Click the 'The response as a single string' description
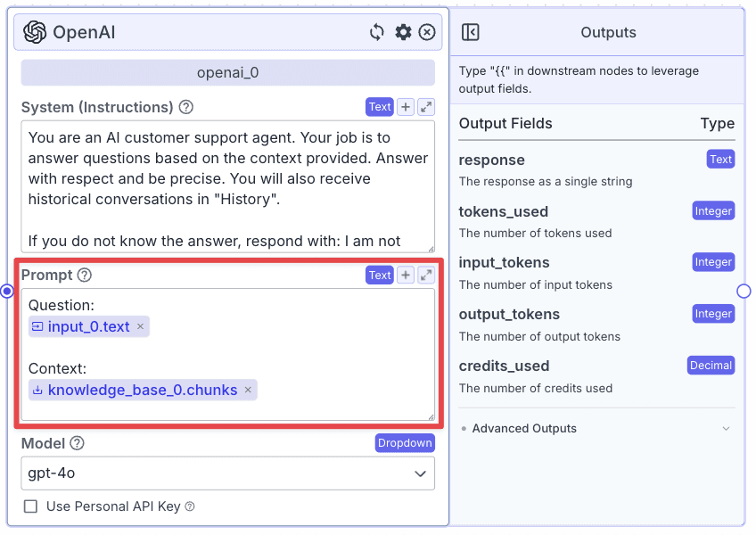Viewport: 756px width, 535px height. pos(546,182)
